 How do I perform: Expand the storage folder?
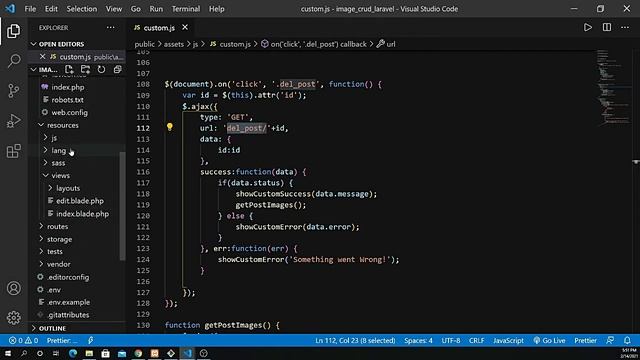[x=59, y=239]
